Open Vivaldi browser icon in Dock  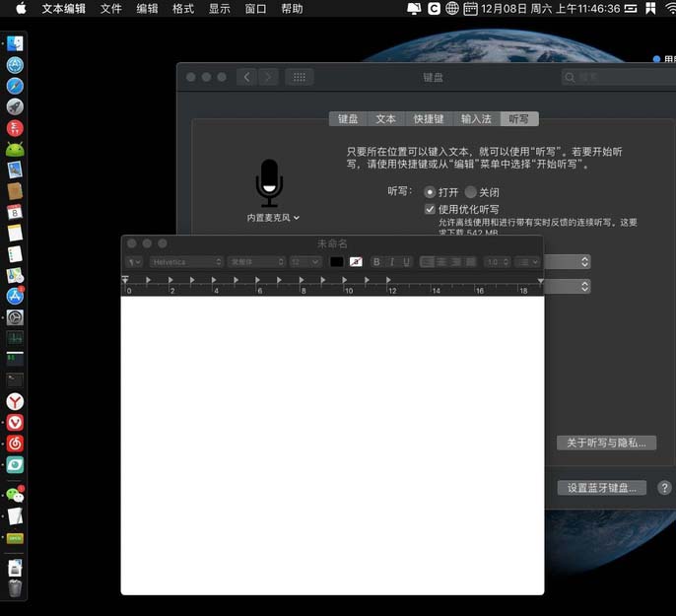point(15,423)
